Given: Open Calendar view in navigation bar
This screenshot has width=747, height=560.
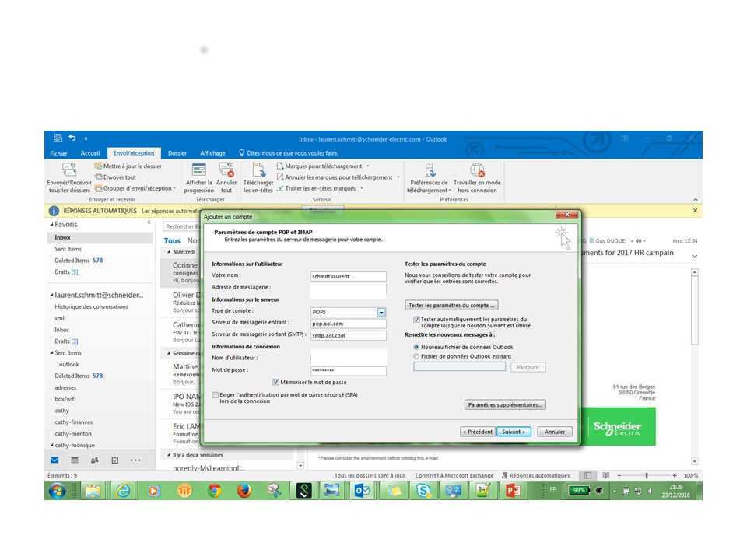Looking at the screenshot, I should 75,460.
